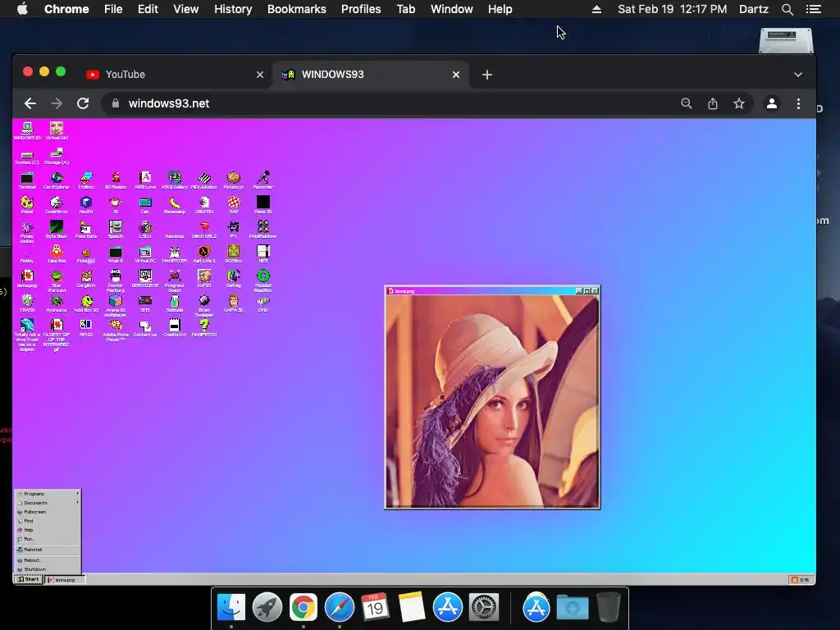The width and height of the screenshot is (840, 630).
Task: Open the Terminal desktop icon
Action: click(x=27, y=180)
